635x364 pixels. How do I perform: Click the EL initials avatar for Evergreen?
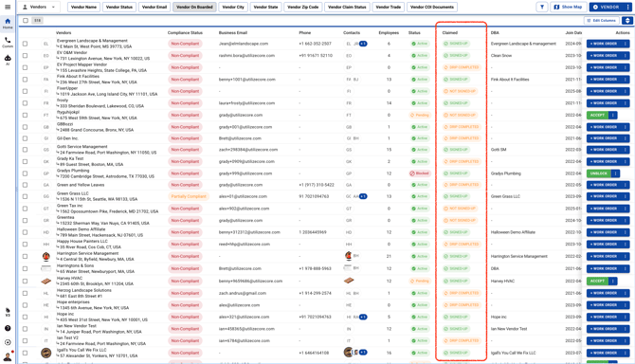[x=46, y=44]
